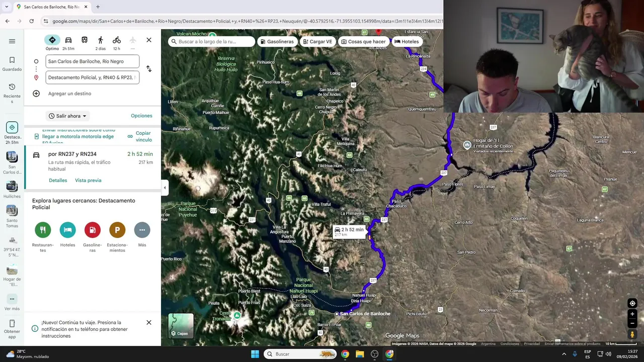Viewport: 644px width, 362px height.
Task: Open a new browser tab
Action: pos(98,7)
